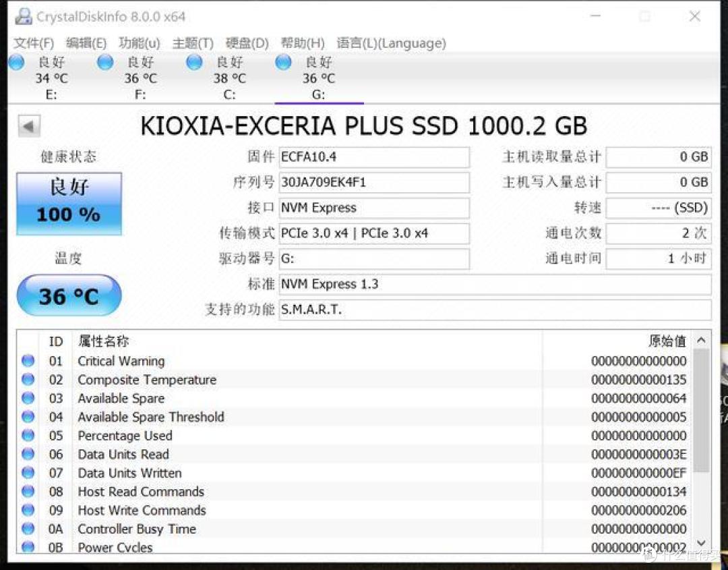Click the 通电次数 value 2 次
This screenshot has width=728, height=570.
[659, 233]
